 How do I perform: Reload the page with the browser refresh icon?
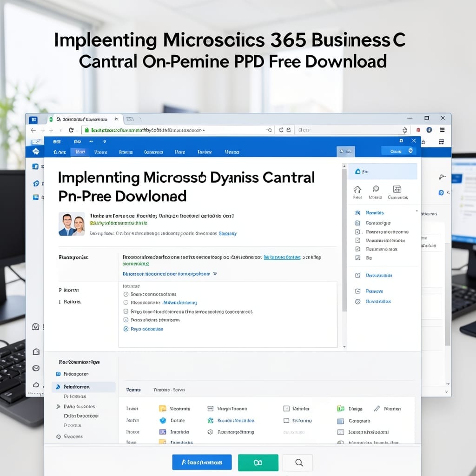tap(71, 130)
